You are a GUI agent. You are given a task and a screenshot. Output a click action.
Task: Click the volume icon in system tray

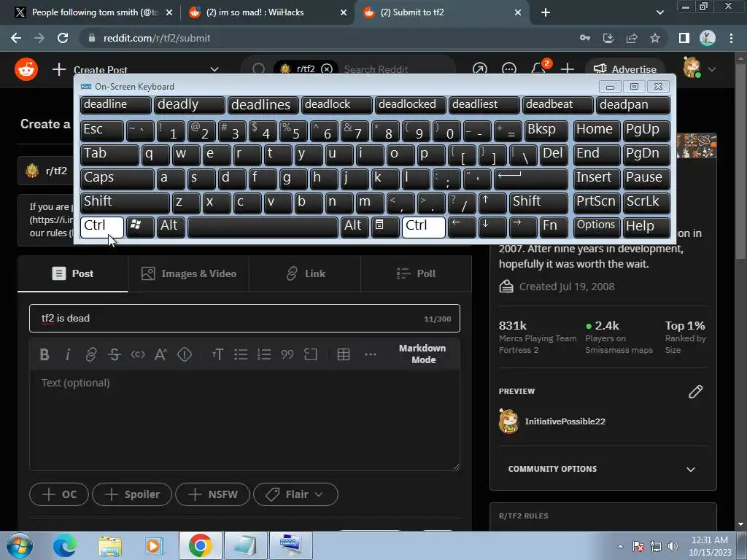click(673, 546)
